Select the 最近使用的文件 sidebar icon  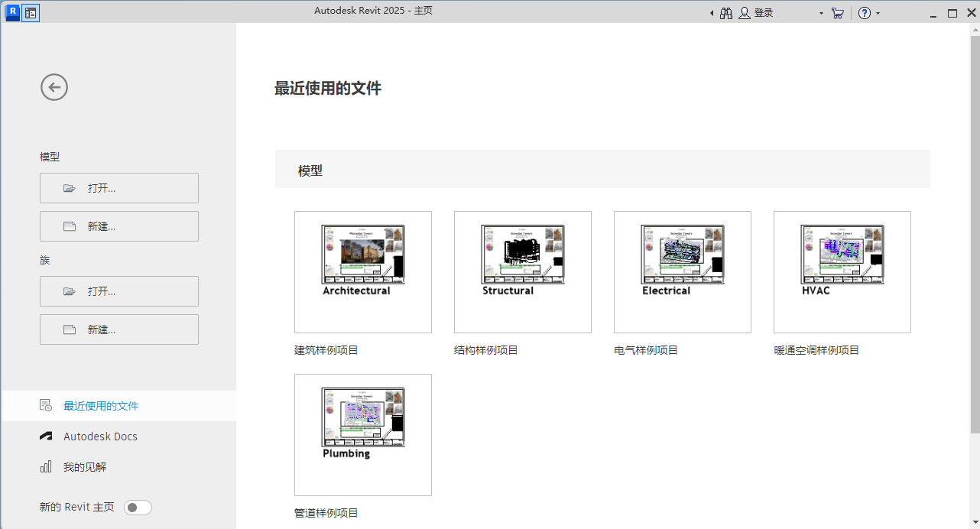pyautogui.click(x=44, y=405)
